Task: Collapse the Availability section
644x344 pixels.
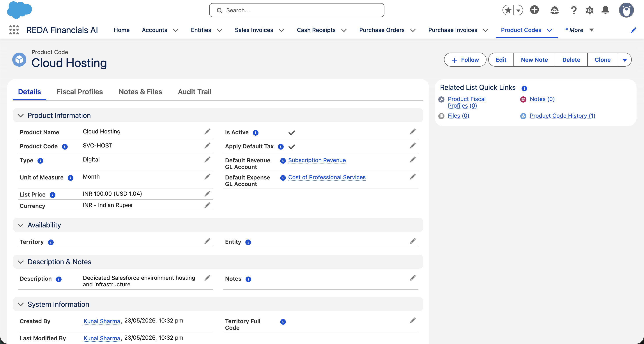Action: (21, 225)
